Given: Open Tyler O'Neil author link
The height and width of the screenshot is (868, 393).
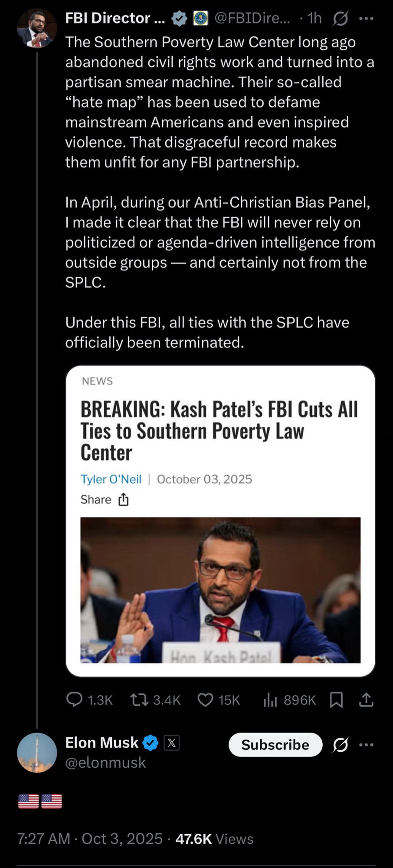Looking at the screenshot, I should [x=111, y=479].
